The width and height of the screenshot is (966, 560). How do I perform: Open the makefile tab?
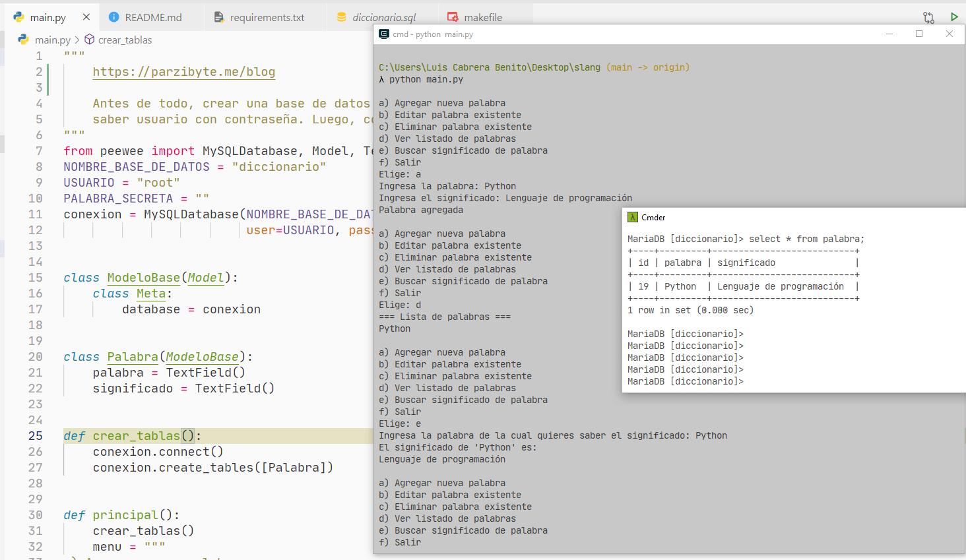[x=483, y=17]
